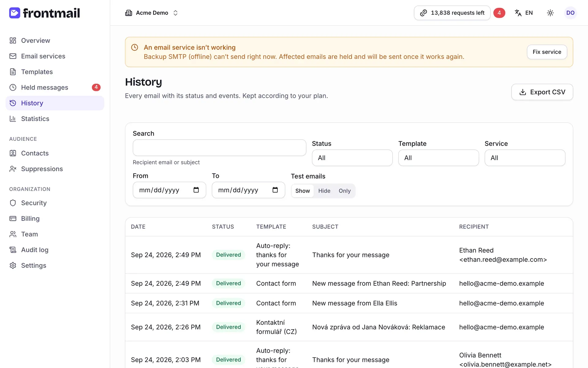Viewport: 588px width, 368px height.
Task: Click the Held messages clock icon
Action: tap(13, 87)
